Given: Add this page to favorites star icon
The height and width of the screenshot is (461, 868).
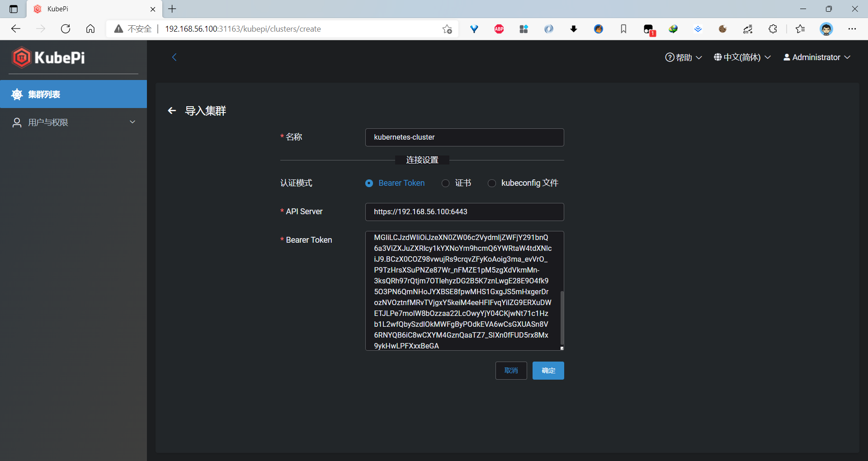Looking at the screenshot, I should coord(447,29).
